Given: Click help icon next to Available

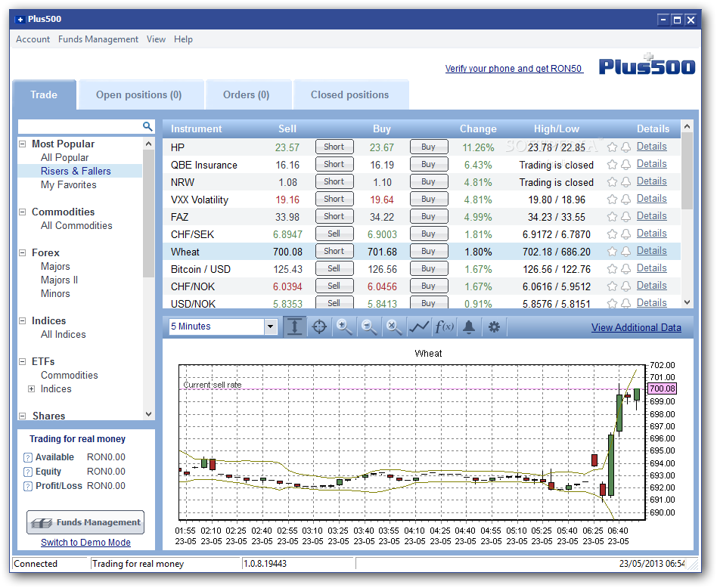Looking at the screenshot, I should (28, 457).
